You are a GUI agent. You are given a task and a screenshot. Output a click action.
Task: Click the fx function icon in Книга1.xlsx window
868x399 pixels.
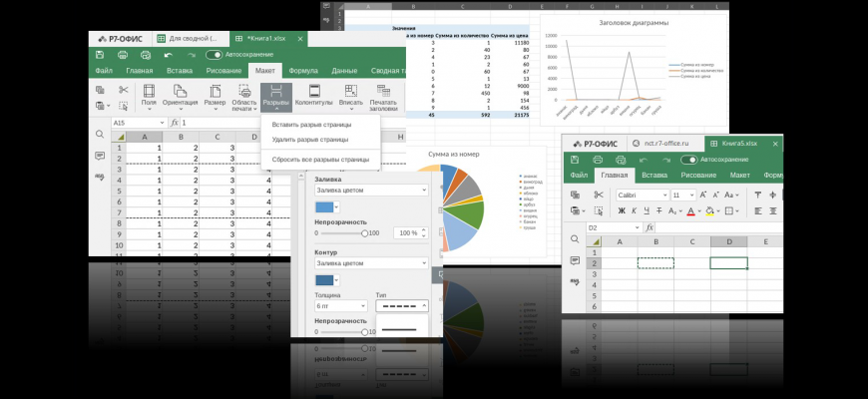[175, 123]
